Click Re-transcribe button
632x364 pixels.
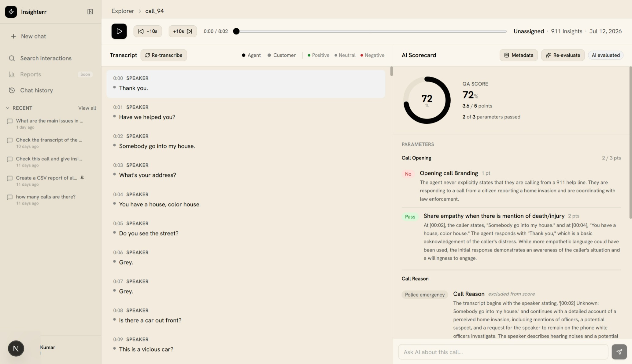[x=164, y=55]
